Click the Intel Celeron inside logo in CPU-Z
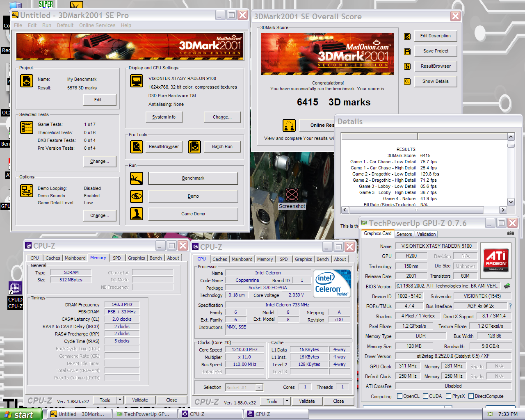525x420 pixels. (x=332, y=283)
